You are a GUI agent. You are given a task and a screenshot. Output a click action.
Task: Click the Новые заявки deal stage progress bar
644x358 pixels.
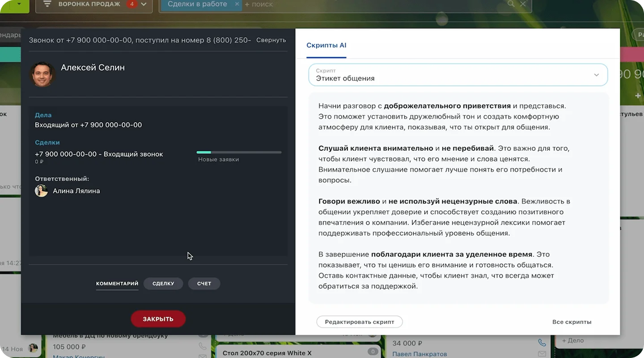tap(239, 153)
